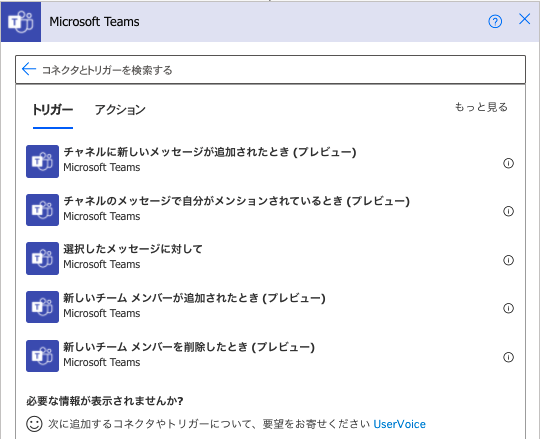540x439 pixels.
Task: Select trigger チャネルに新しいメッセージが追加されたとき (プレビュー)
Action: pyautogui.click(x=210, y=152)
